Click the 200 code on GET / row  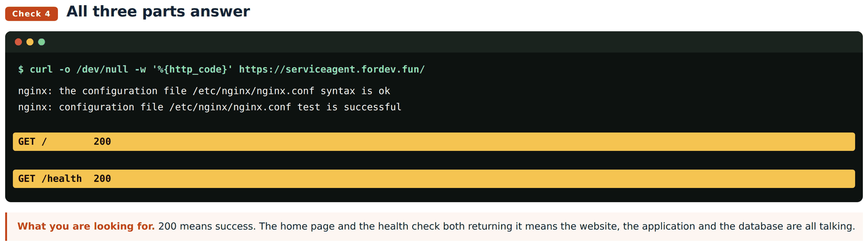(102, 142)
